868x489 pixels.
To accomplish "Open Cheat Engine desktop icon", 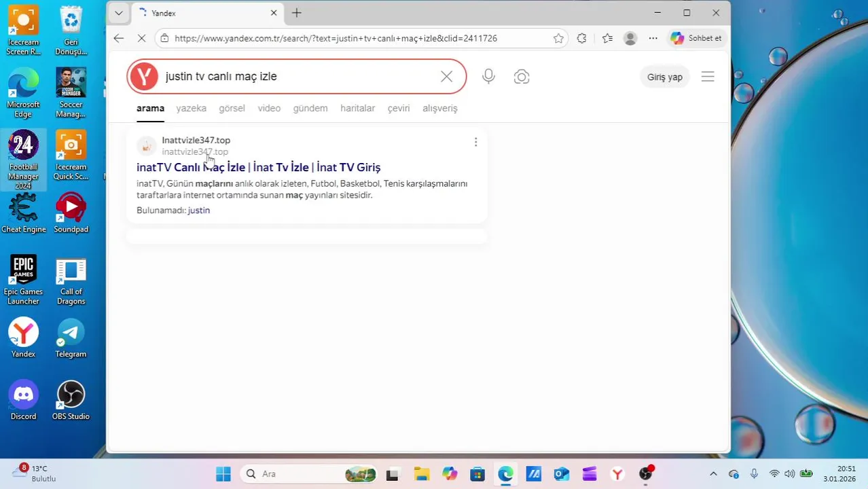I will [x=23, y=213].
